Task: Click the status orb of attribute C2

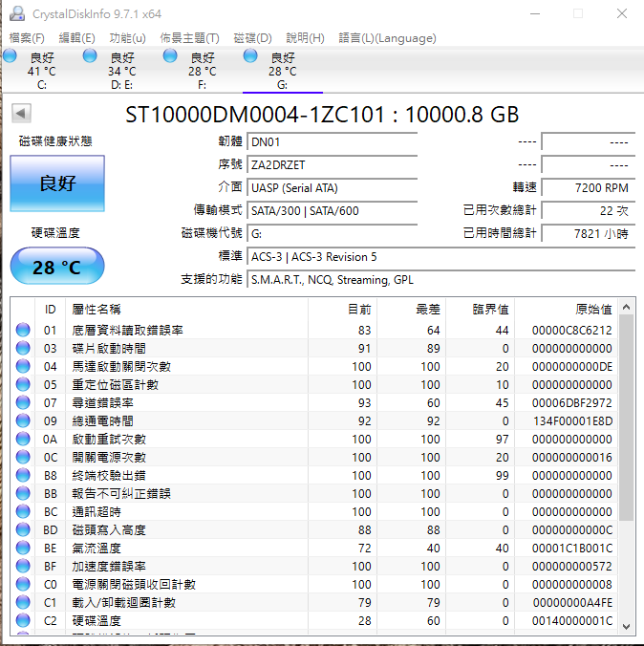Action: click(23, 620)
